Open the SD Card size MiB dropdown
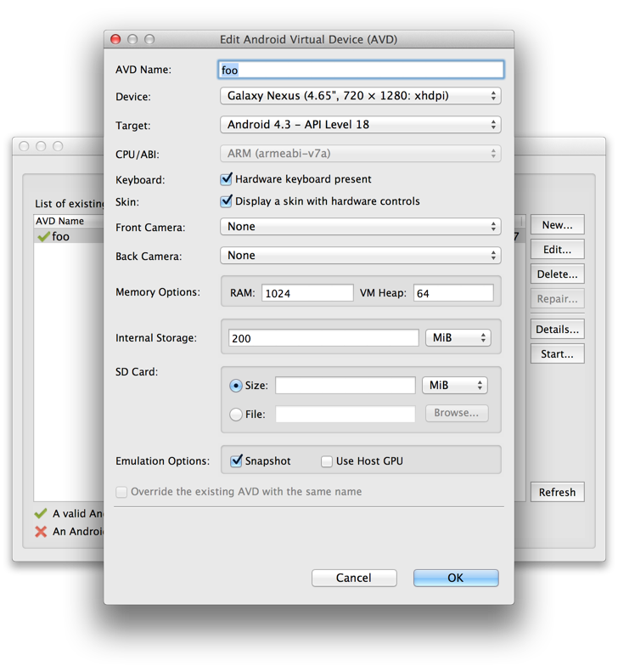618x672 pixels. tap(455, 386)
